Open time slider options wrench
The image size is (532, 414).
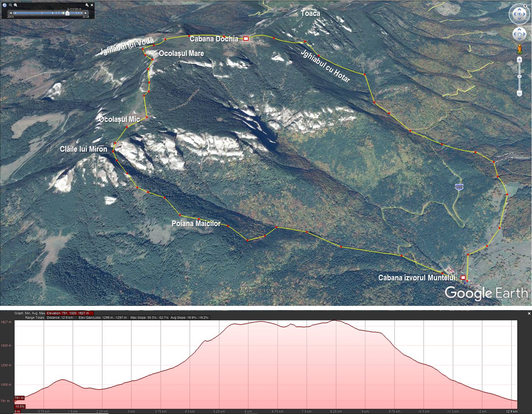tap(87, 5)
